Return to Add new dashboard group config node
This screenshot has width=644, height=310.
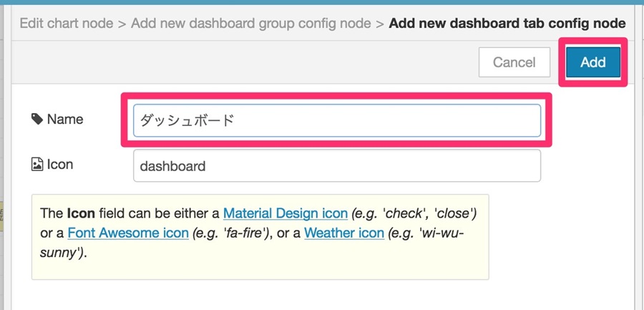(x=251, y=23)
